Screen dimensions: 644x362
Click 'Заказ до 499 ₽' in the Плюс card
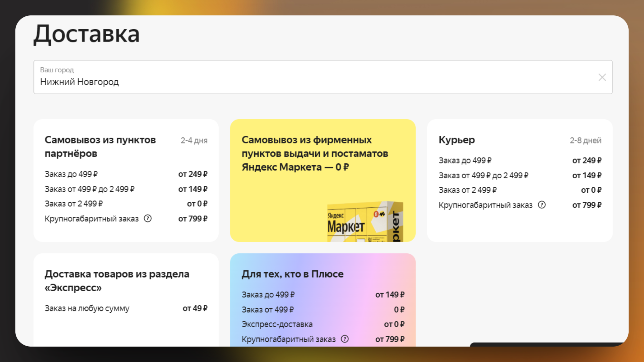(268, 295)
